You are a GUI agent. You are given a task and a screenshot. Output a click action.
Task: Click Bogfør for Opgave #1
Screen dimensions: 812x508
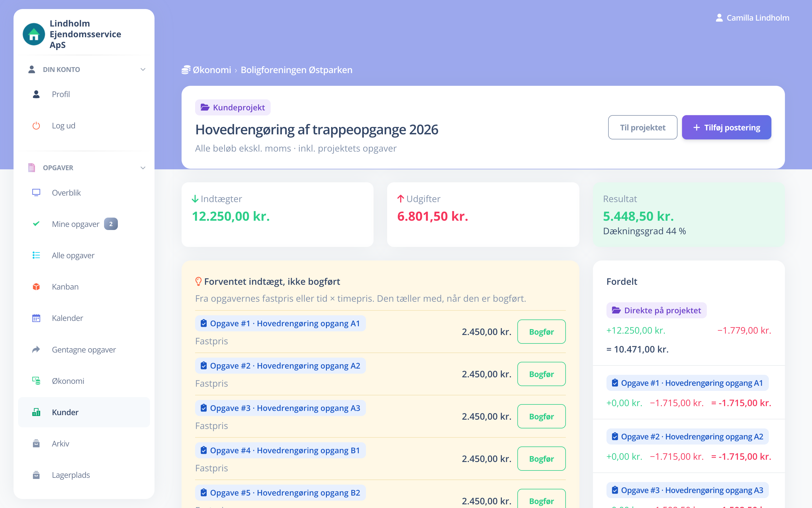tap(541, 332)
